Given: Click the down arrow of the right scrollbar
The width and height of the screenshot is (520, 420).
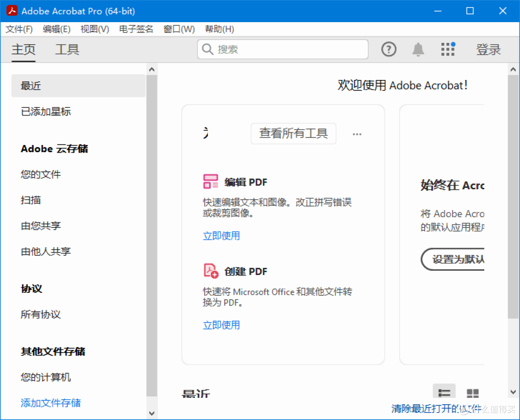Looking at the screenshot, I should pyautogui.click(x=513, y=393).
